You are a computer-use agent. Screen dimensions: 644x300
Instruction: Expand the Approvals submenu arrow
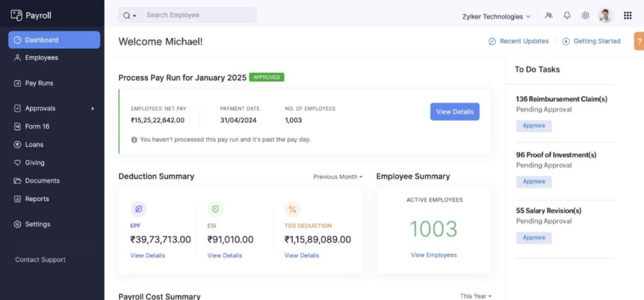[93, 109]
